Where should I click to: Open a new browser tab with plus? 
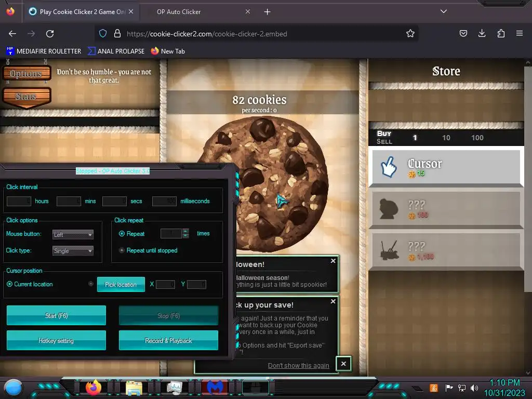pyautogui.click(x=268, y=12)
